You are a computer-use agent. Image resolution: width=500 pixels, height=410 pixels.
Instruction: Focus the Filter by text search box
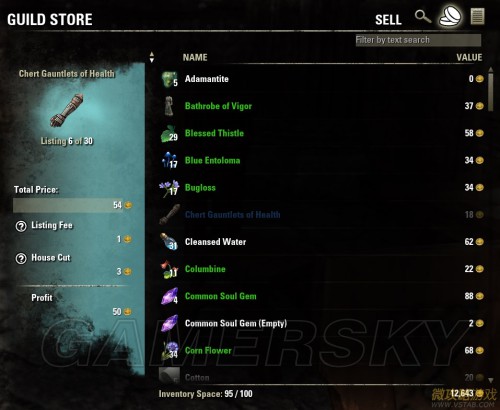pos(418,40)
